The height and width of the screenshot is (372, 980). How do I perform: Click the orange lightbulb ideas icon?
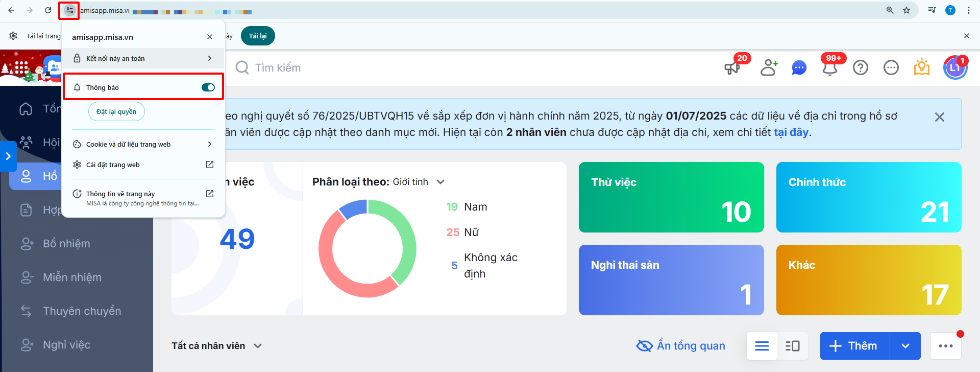[x=921, y=67]
